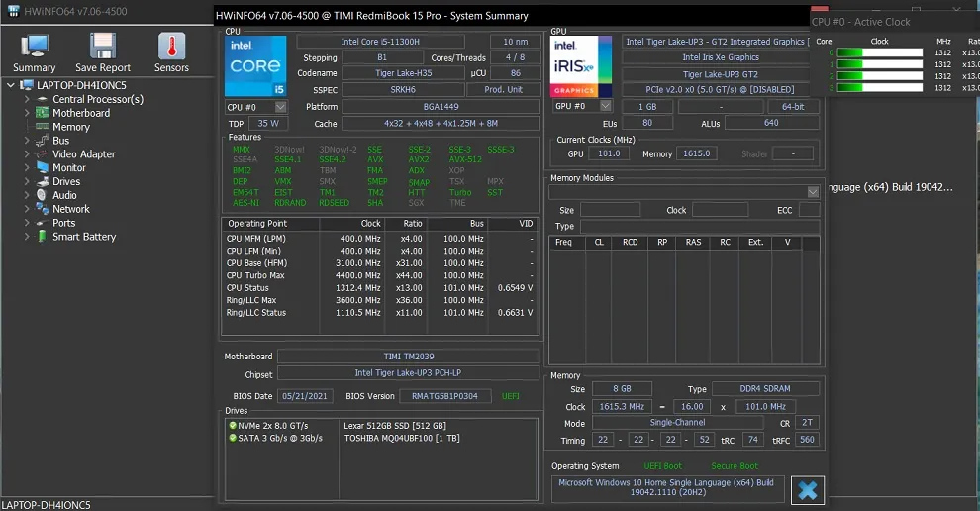Click the Intel Tiger Lake-UP3 PCH-LP chipset field

pyautogui.click(x=409, y=372)
